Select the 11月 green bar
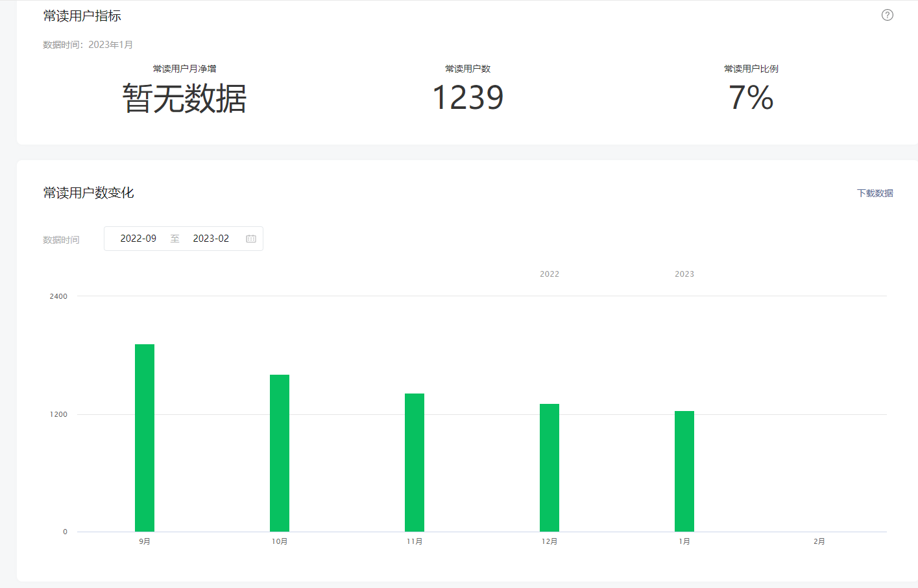Screen dimensions: 918x588 [x=415, y=462]
